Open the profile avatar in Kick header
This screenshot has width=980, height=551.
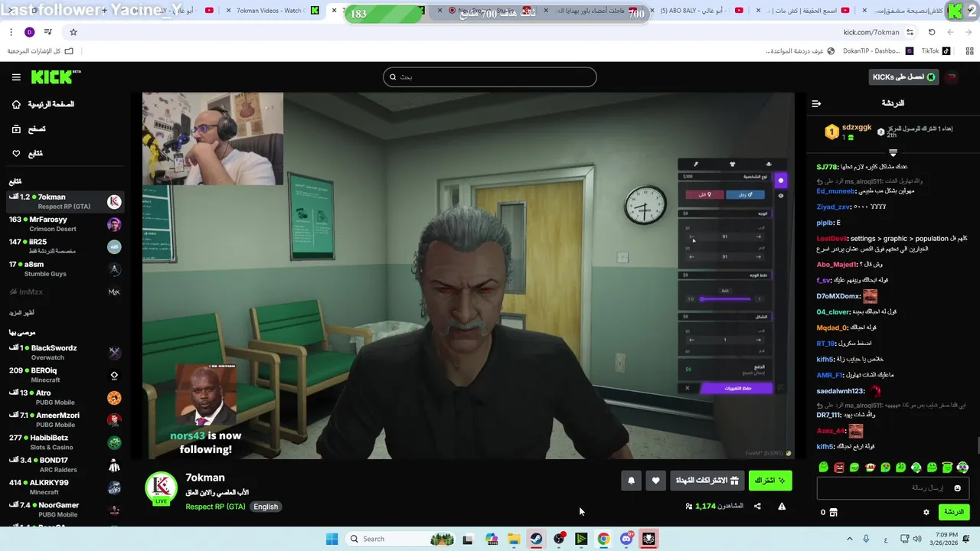coord(952,77)
